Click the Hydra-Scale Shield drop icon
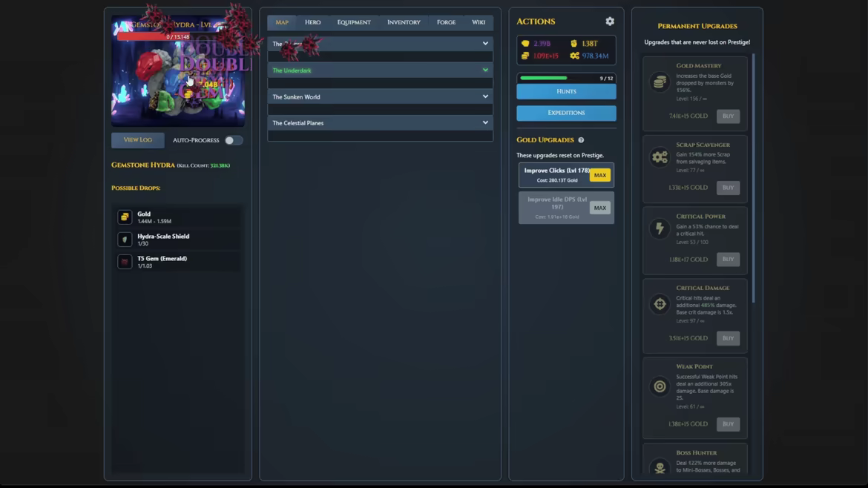 125,239
